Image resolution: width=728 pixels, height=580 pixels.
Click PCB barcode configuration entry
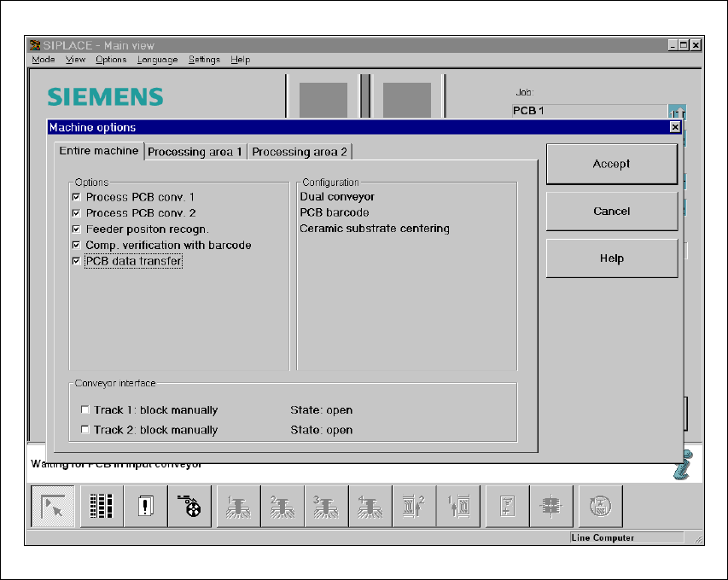tap(335, 212)
